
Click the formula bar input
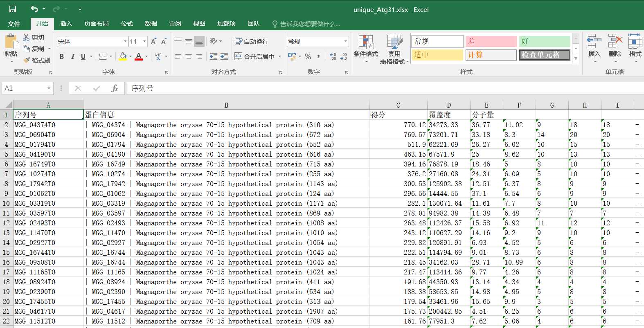click(385, 88)
